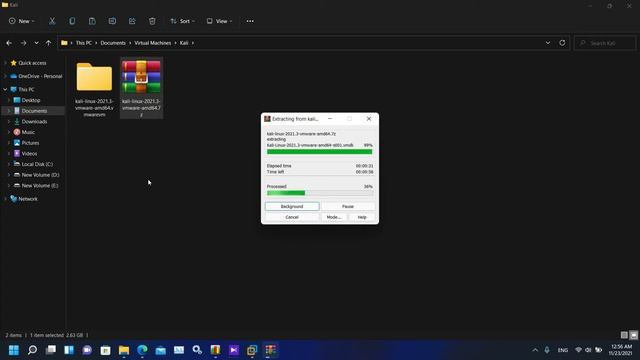Select Documents in navigation pane
This screenshot has width=640, height=360.
click(34, 111)
